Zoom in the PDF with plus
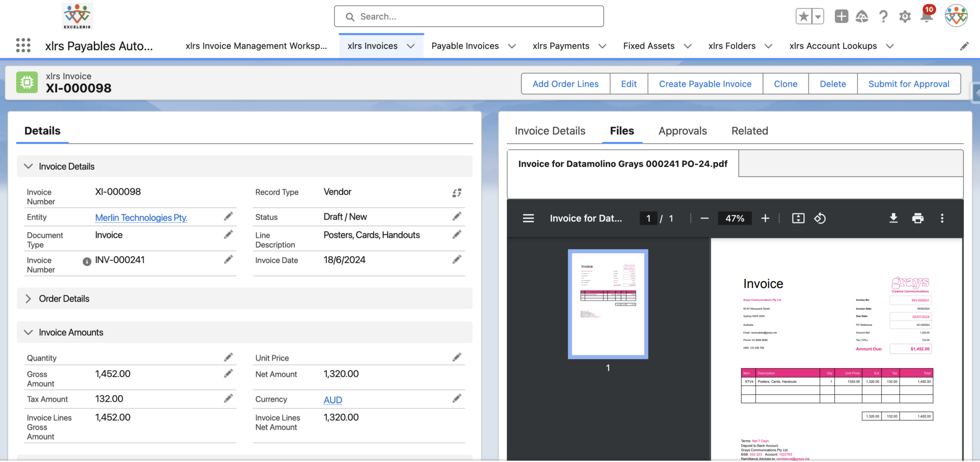This screenshot has width=980, height=462. (x=765, y=218)
